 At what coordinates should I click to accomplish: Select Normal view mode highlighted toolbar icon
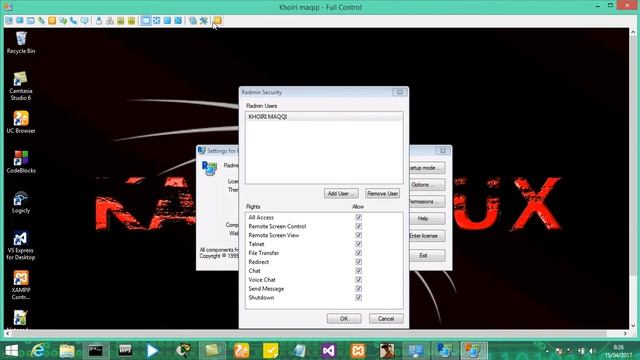tap(146, 20)
